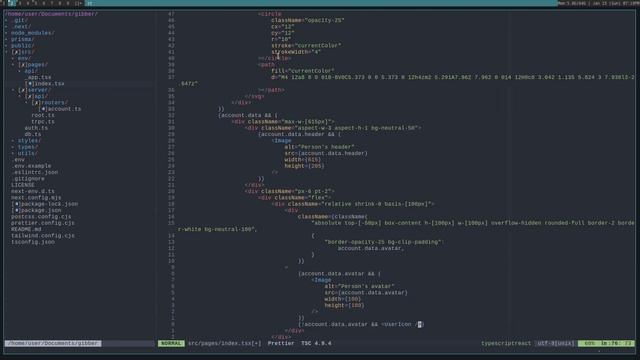This screenshot has height=360, width=640.
Task: Open _app.tsx in the file tree
Action: pyautogui.click(x=38, y=77)
